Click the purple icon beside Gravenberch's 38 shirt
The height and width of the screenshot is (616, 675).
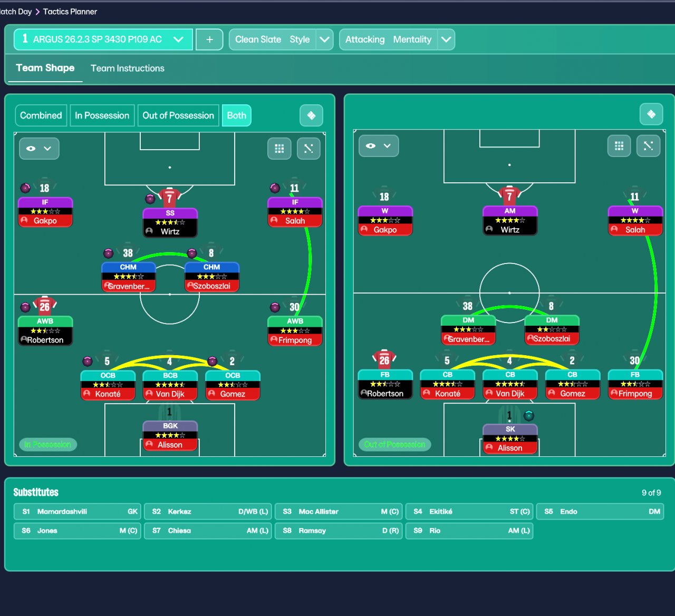(108, 253)
